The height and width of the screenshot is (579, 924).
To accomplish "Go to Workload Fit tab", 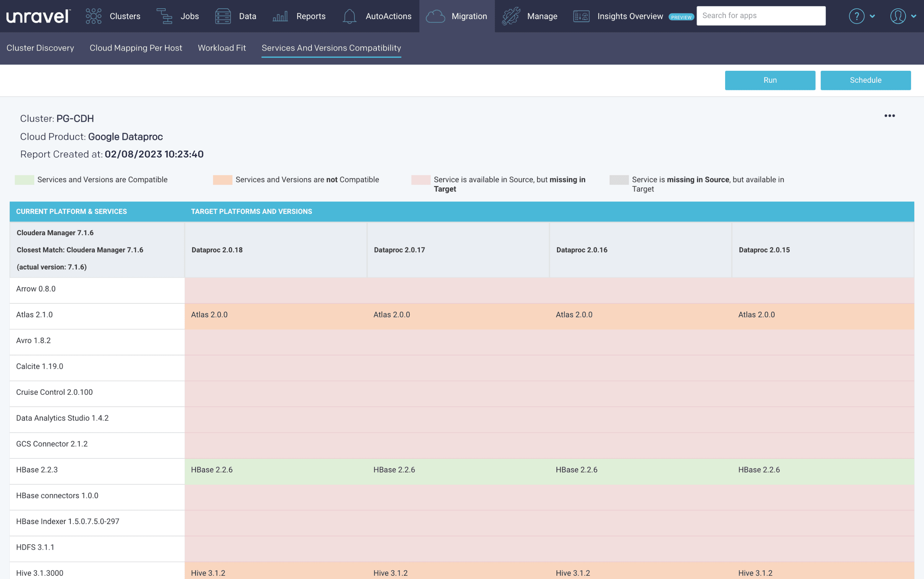I will tap(222, 48).
